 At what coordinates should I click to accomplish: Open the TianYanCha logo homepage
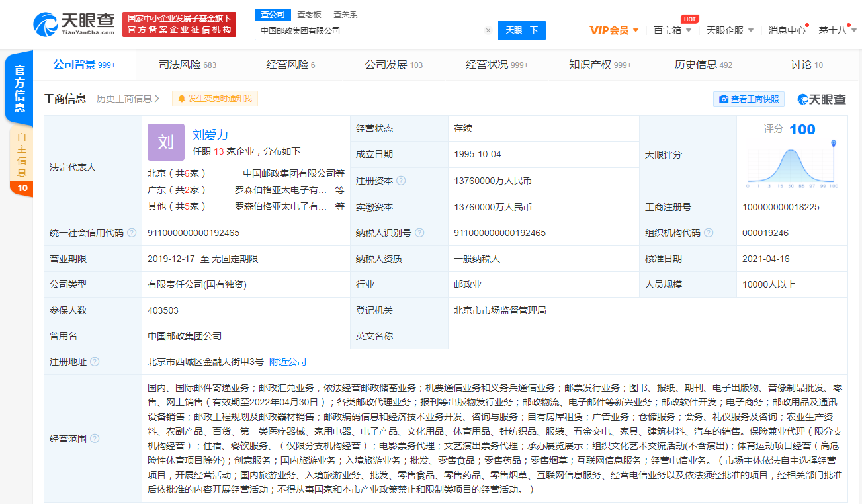pos(73,24)
